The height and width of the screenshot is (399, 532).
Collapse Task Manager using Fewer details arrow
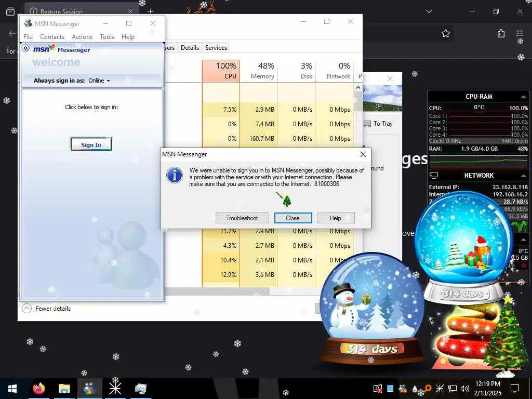pyautogui.click(x=27, y=309)
